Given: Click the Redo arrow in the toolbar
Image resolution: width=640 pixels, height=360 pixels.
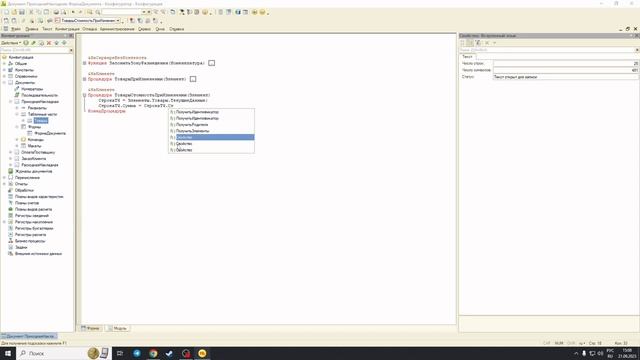Looking at the screenshot, I should 80,12.
